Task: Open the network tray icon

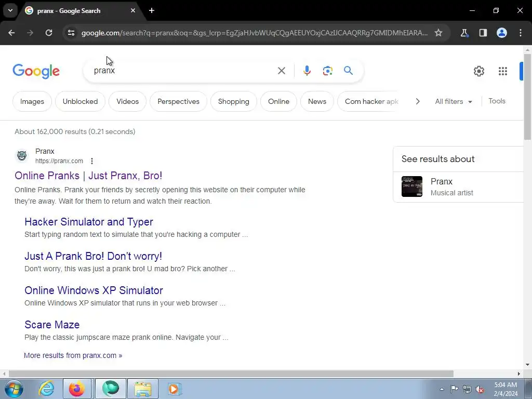Action: click(467, 389)
